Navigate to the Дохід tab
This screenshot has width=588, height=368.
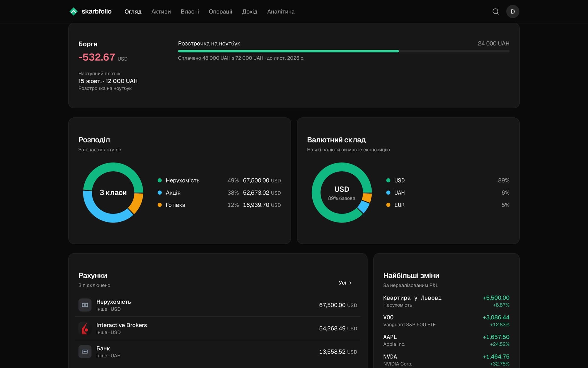click(x=250, y=11)
